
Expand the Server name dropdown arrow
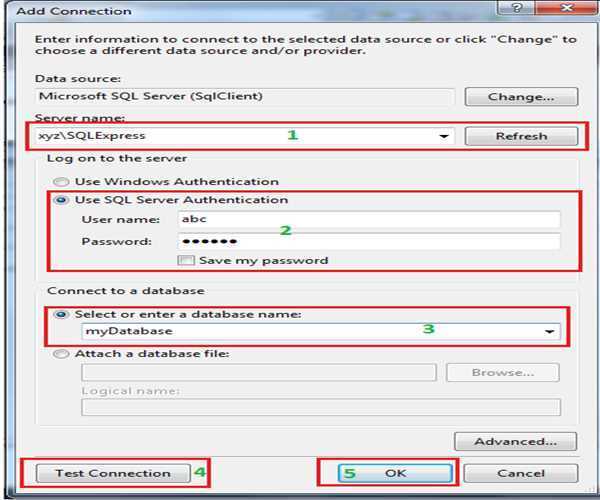pos(445,137)
